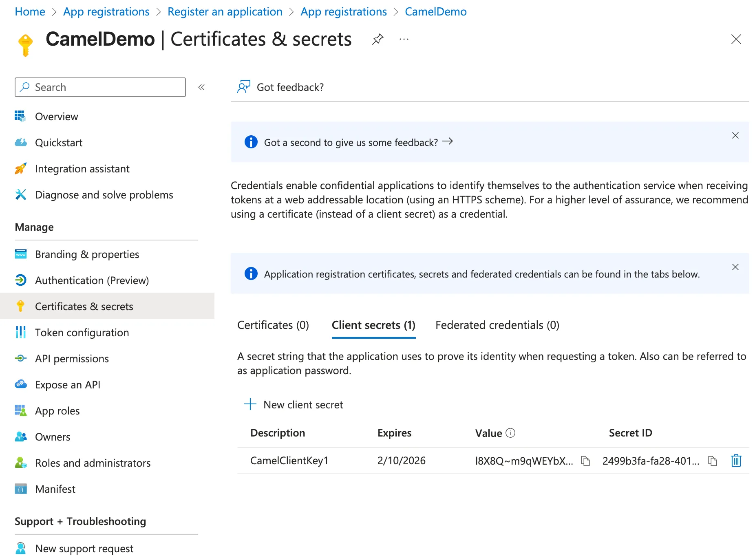Open Branding & properties page
755x560 pixels.
[87, 254]
